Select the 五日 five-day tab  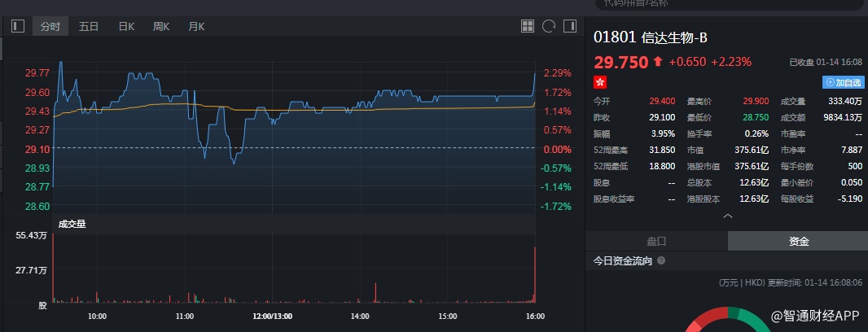89,27
